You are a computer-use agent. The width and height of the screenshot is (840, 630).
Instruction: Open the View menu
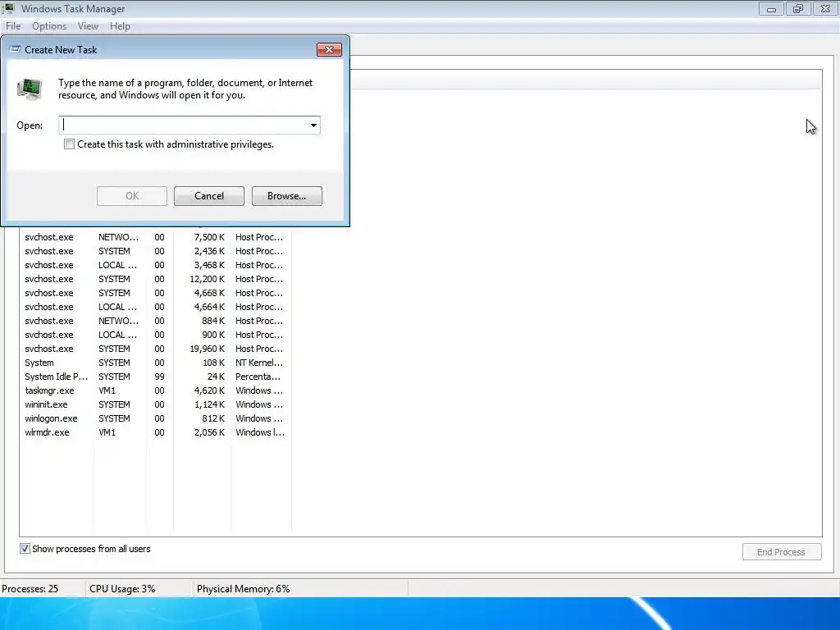click(88, 26)
